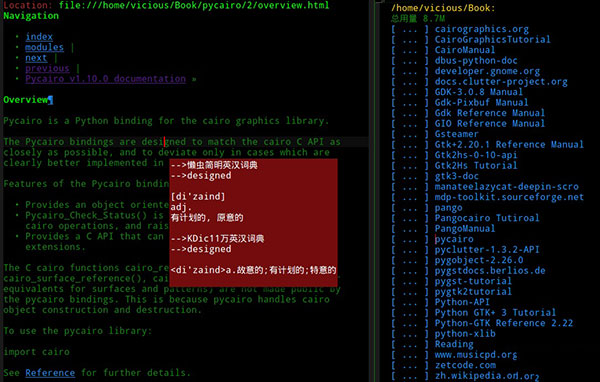Go to the next page link
600x382 pixels.
click(36, 58)
